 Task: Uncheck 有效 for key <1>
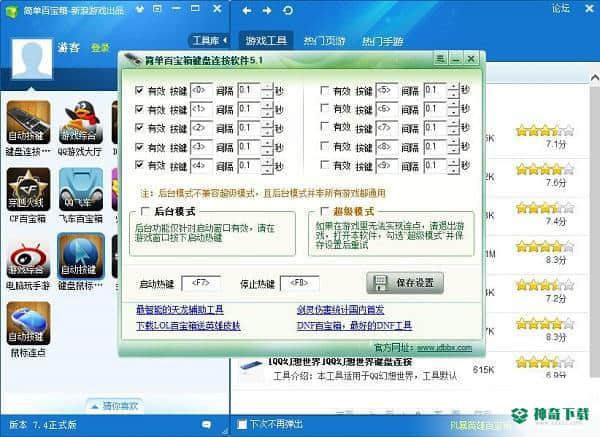click(x=139, y=109)
